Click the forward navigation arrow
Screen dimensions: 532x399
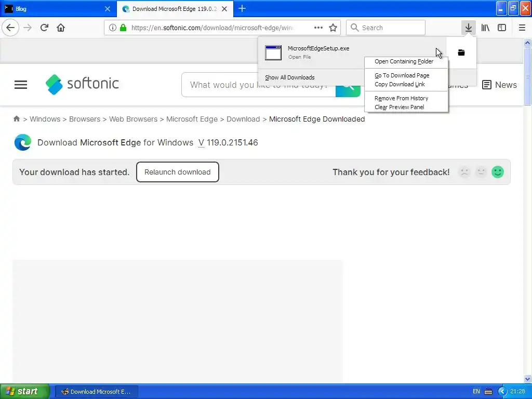(28, 28)
